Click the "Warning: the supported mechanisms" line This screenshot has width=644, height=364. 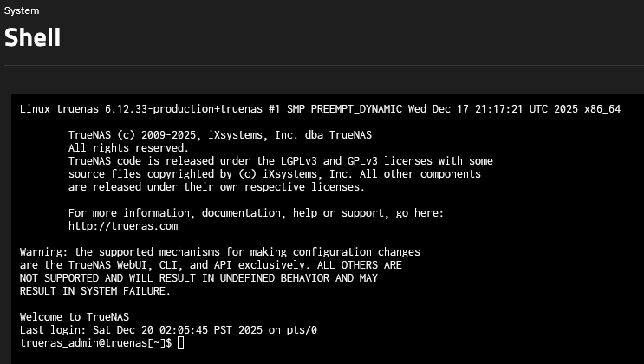220,252
